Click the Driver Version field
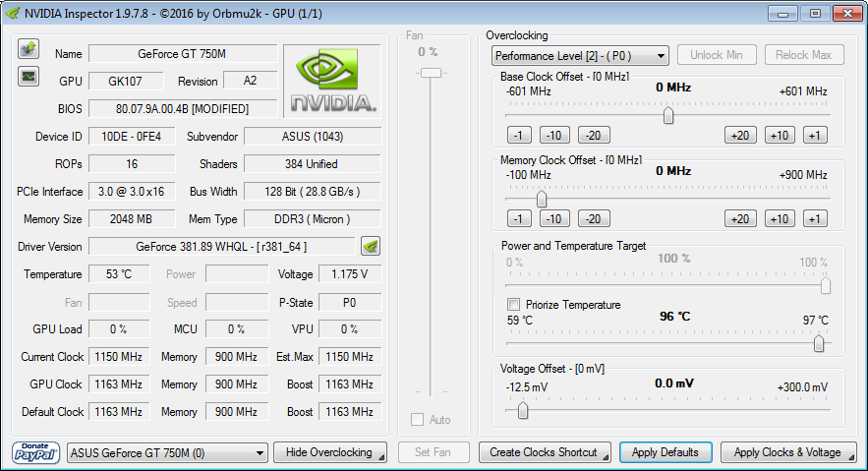Screen dimensions: 868x471 (x=221, y=246)
